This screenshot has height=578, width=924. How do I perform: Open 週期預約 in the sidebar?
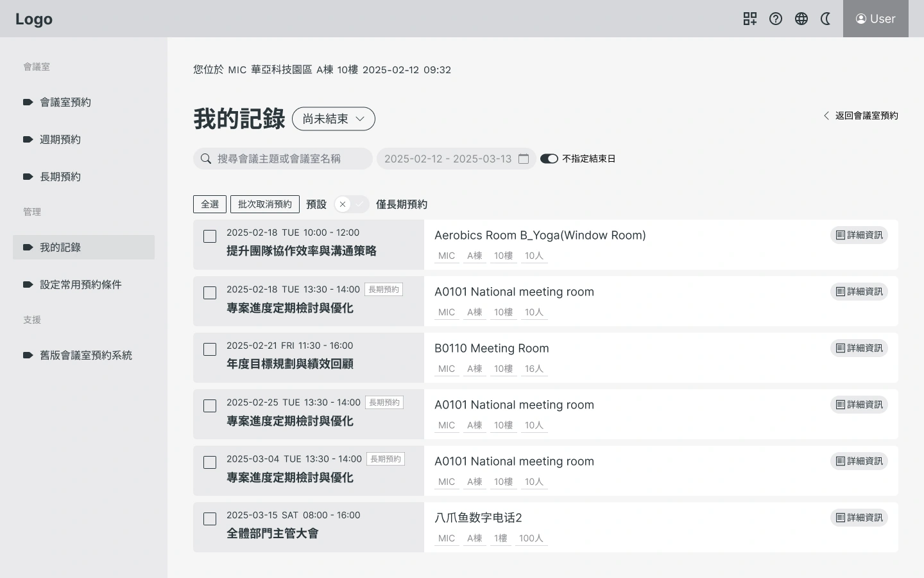pos(60,139)
